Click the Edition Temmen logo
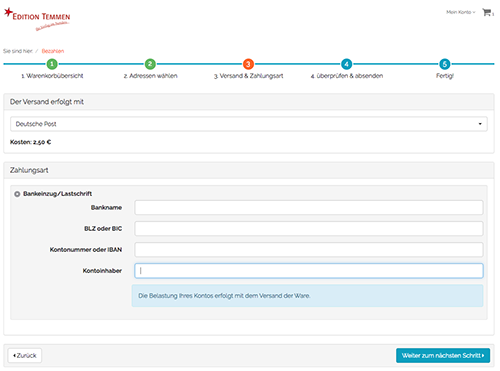The image size is (500, 371). tap(37, 19)
